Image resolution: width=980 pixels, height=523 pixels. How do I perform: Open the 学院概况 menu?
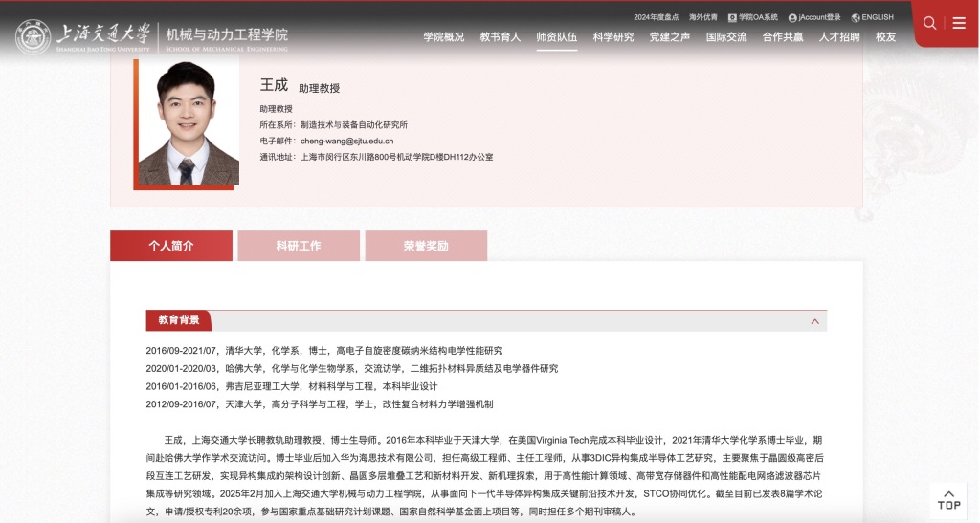[444, 37]
